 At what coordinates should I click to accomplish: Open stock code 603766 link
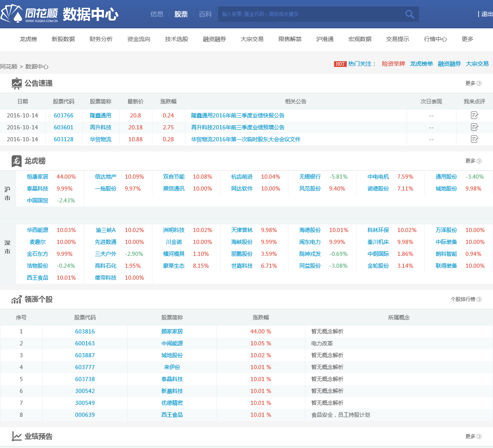[x=64, y=115]
